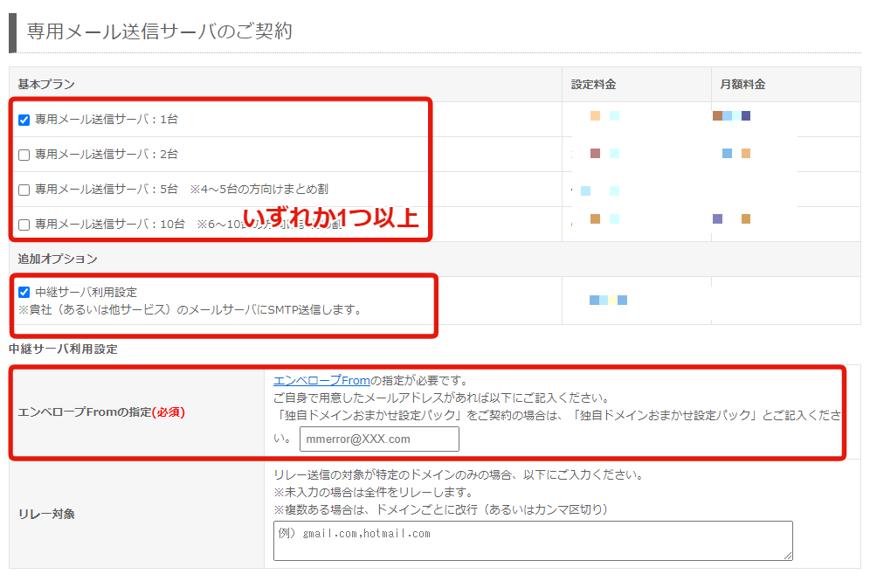Click the 設定料金 column header
This screenshot has height=588, width=870.
pos(594,85)
